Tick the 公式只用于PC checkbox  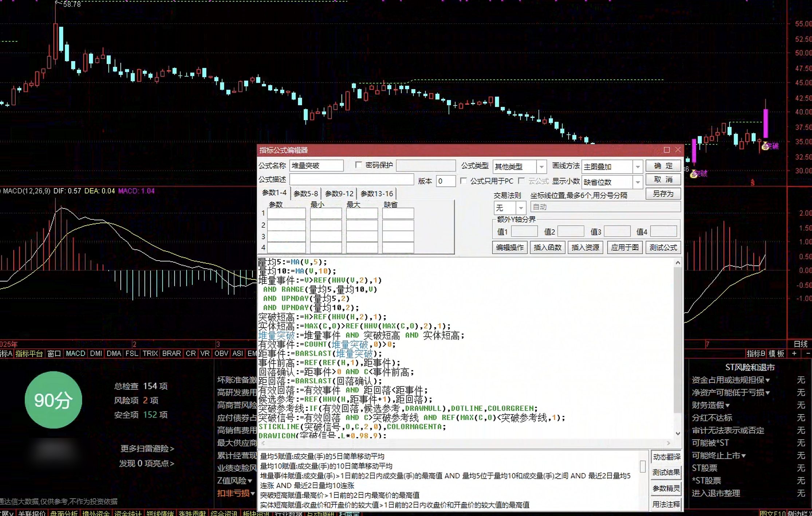point(464,181)
